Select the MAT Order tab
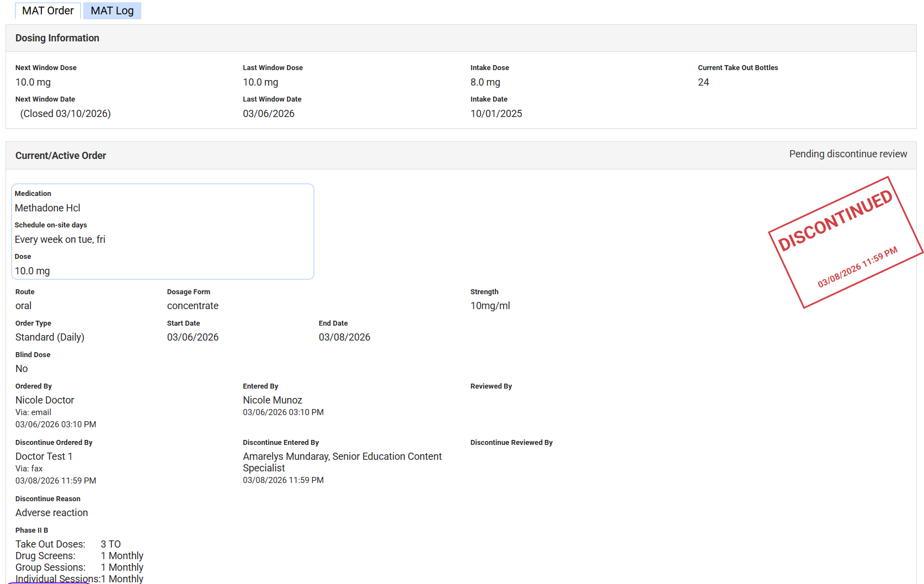Image resolution: width=924 pixels, height=584 pixels. 48,10
